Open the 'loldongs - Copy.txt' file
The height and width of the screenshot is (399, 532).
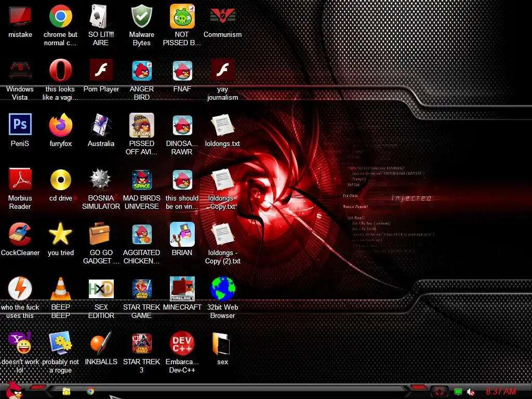point(222,180)
